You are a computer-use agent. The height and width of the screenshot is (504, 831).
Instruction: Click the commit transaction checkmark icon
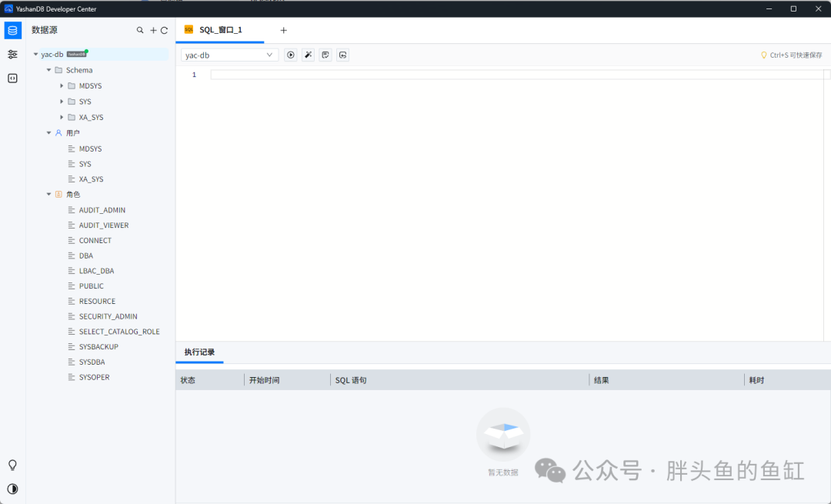tap(325, 55)
